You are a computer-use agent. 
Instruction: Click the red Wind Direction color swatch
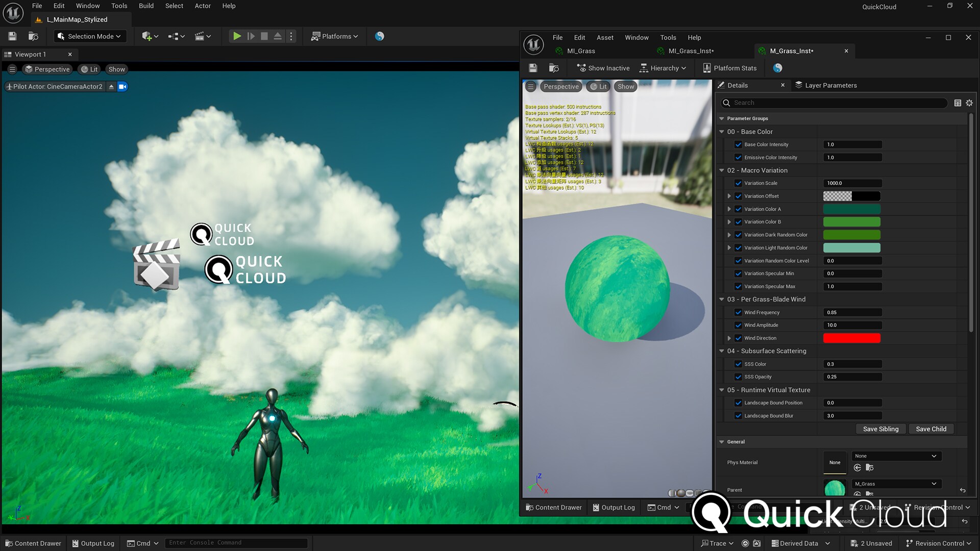[851, 338]
